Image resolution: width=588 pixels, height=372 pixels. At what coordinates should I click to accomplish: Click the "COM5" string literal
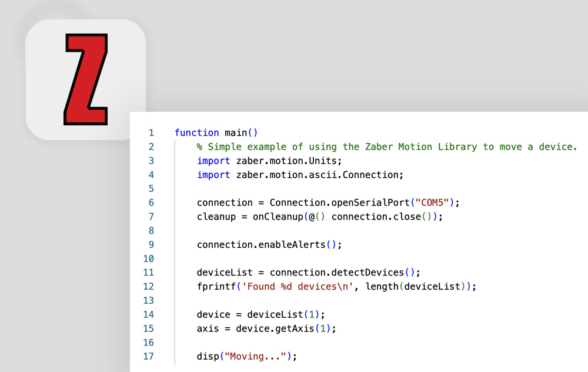coord(432,202)
